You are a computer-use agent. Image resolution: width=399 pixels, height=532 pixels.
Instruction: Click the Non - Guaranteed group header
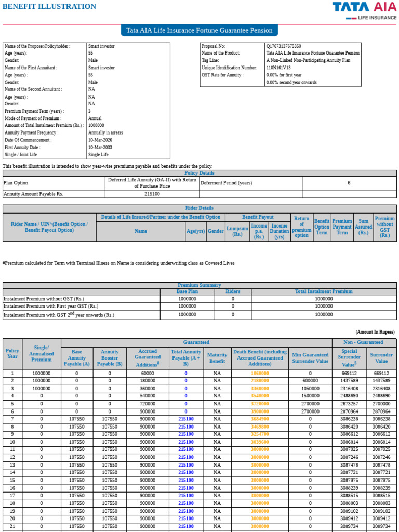point(364,342)
